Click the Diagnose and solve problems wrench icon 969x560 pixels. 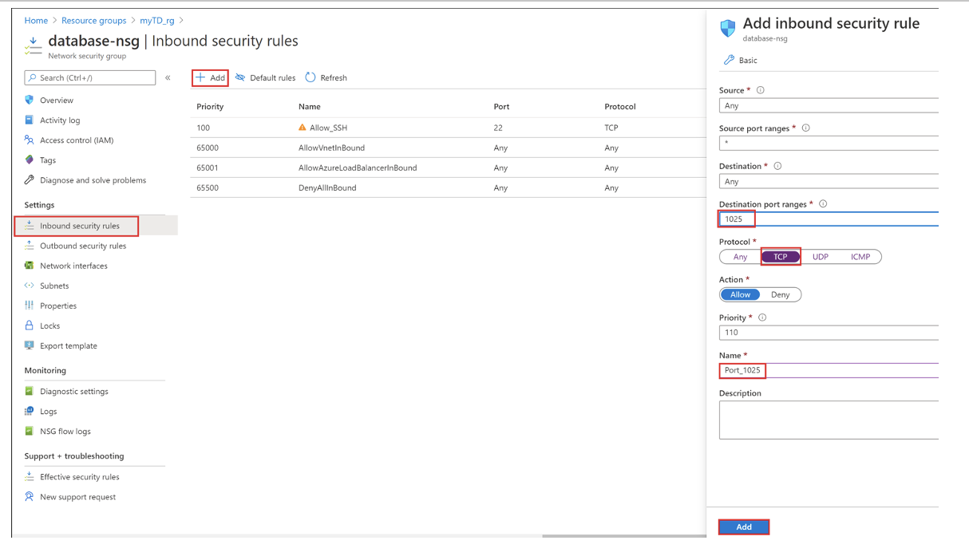pyautogui.click(x=30, y=179)
